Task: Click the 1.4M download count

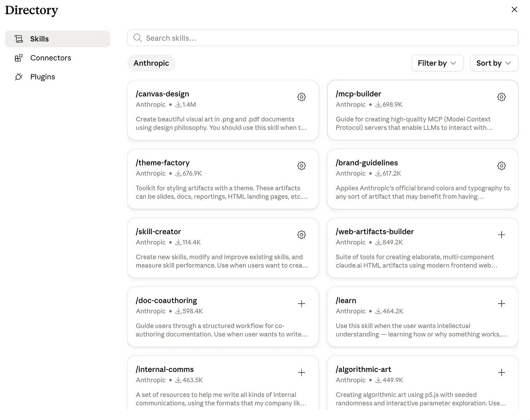Action: [x=189, y=105]
